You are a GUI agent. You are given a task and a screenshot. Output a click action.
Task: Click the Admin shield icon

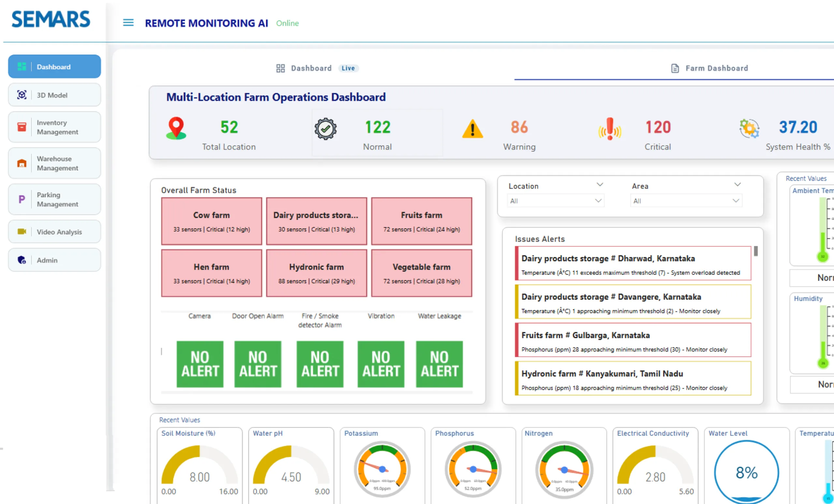click(22, 260)
